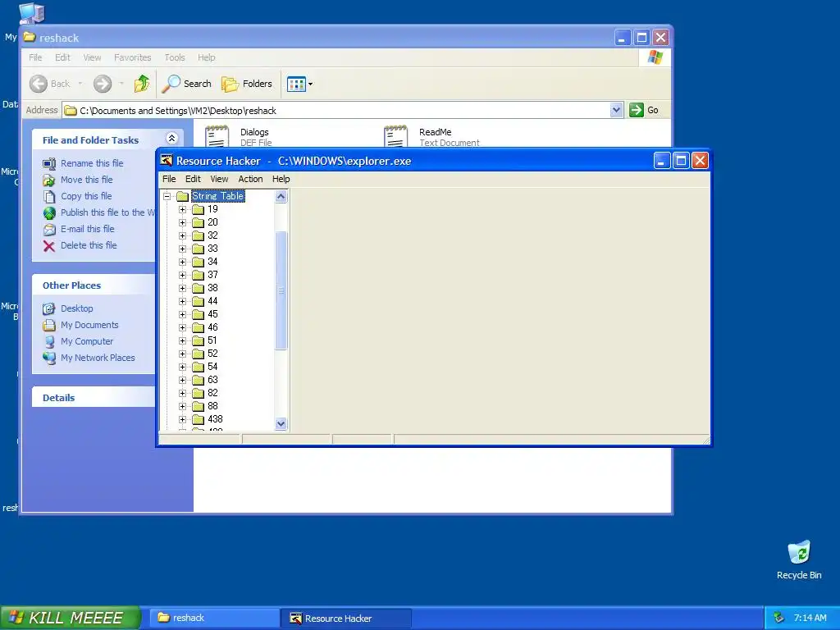Select folder icon for entry 46
840x630 pixels.
tap(199, 327)
